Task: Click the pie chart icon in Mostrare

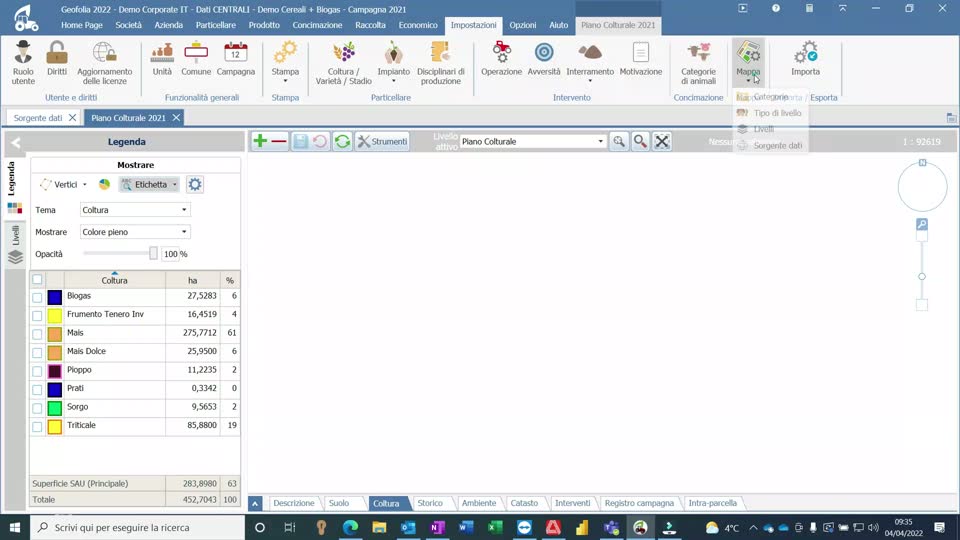Action: coord(105,184)
